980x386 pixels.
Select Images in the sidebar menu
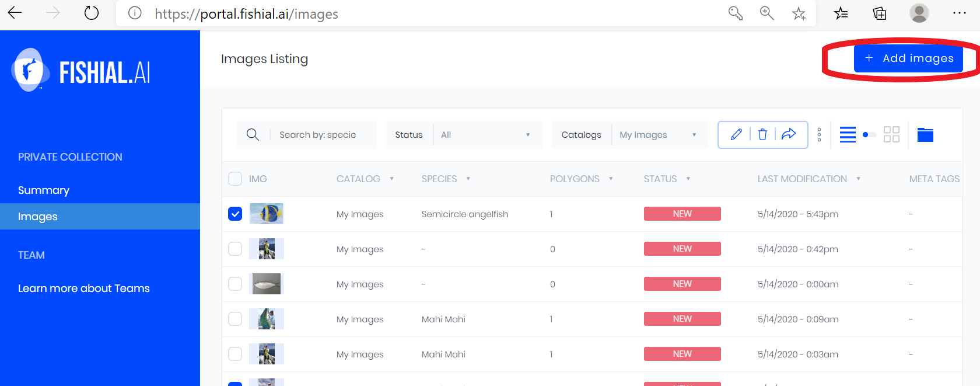(x=38, y=217)
